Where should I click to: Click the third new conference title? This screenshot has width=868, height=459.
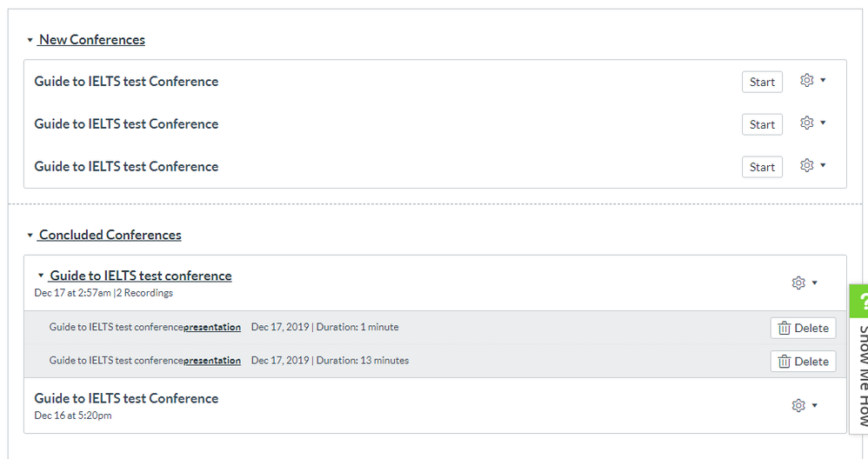[x=126, y=167]
